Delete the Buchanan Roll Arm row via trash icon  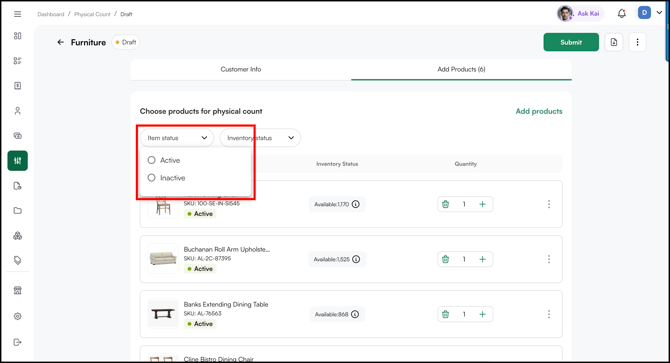click(x=446, y=259)
